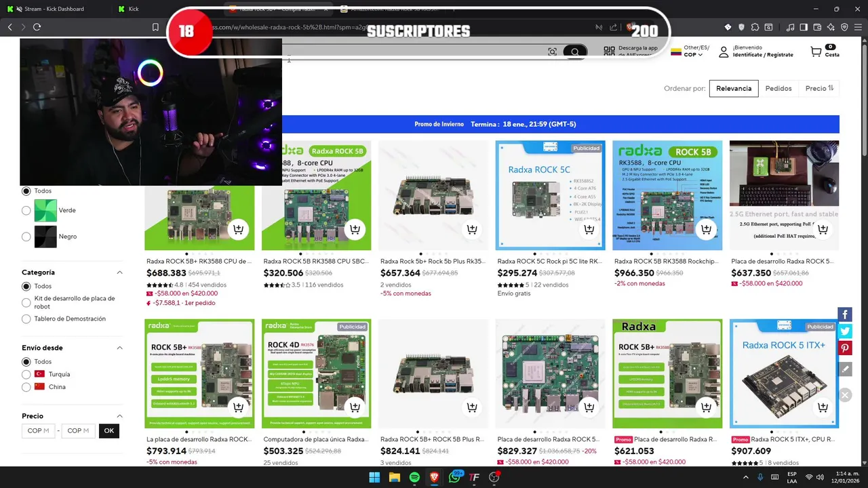Collapse the Precio filter section
The height and width of the screenshot is (488, 868).
click(119, 416)
